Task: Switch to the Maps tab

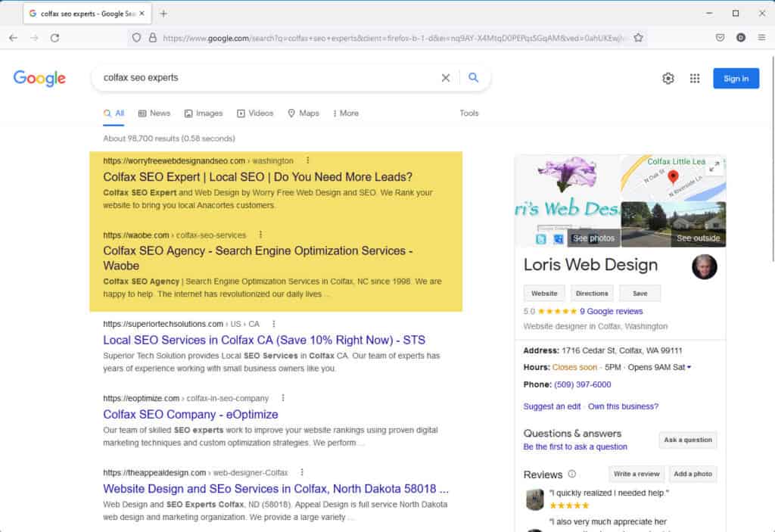Action: click(303, 114)
